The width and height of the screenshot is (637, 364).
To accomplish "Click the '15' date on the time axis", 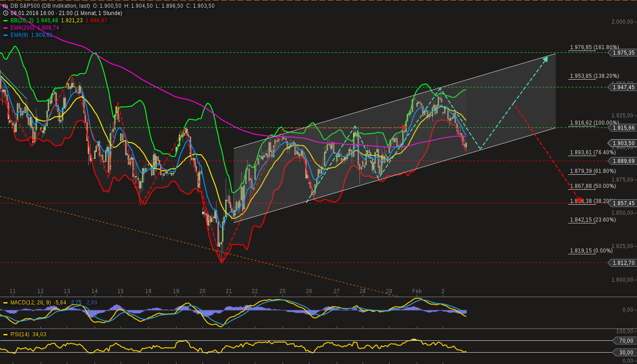I will (x=121, y=291).
